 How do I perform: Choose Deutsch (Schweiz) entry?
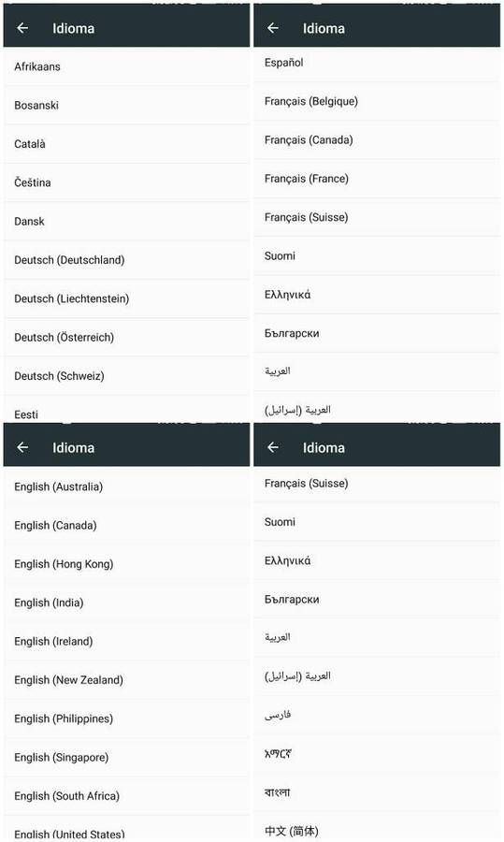[x=126, y=376]
